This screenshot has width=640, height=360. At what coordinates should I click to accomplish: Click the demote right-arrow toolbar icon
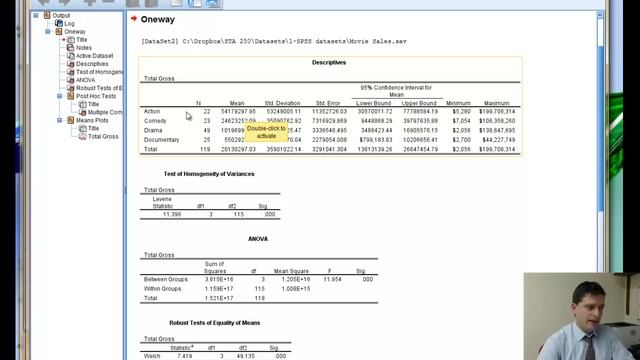click(x=65, y=2)
